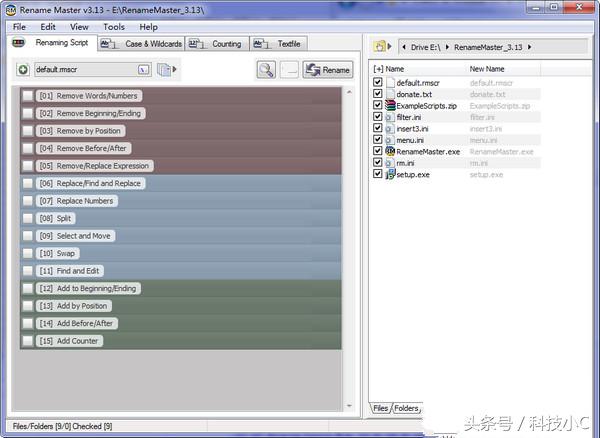Open the Find and Edit step

pos(70,271)
